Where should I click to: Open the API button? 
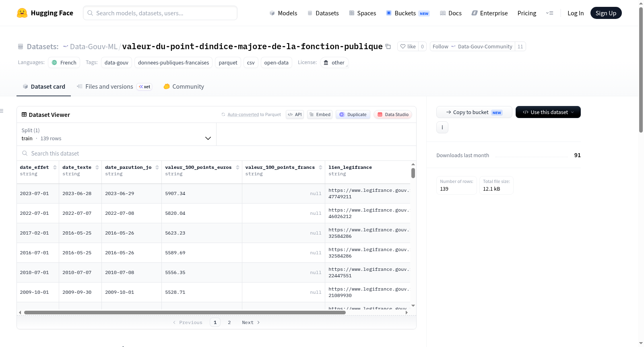coord(295,114)
